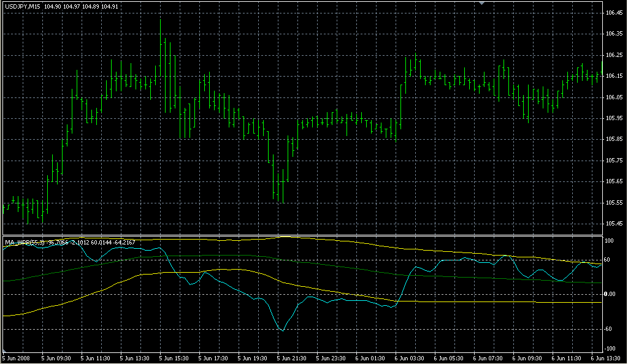Click the 5 Jun 09:30 time label
Image resolution: width=628 pixels, height=364 pixels.
56,358
